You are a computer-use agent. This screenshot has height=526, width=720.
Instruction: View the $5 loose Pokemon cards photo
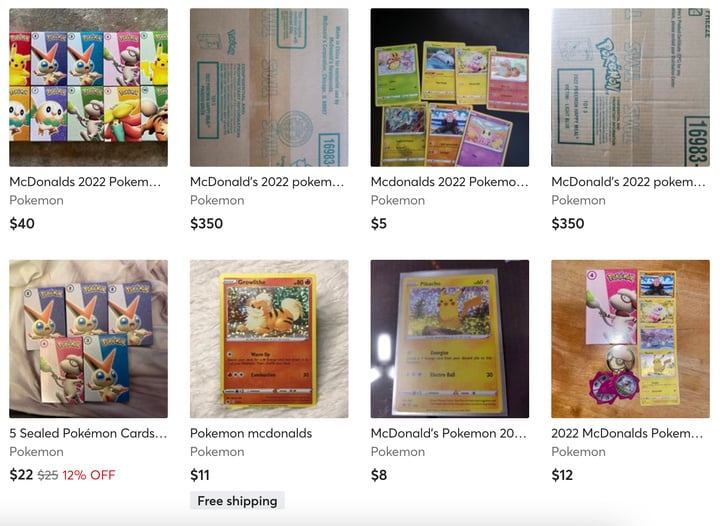[x=450, y=87]
